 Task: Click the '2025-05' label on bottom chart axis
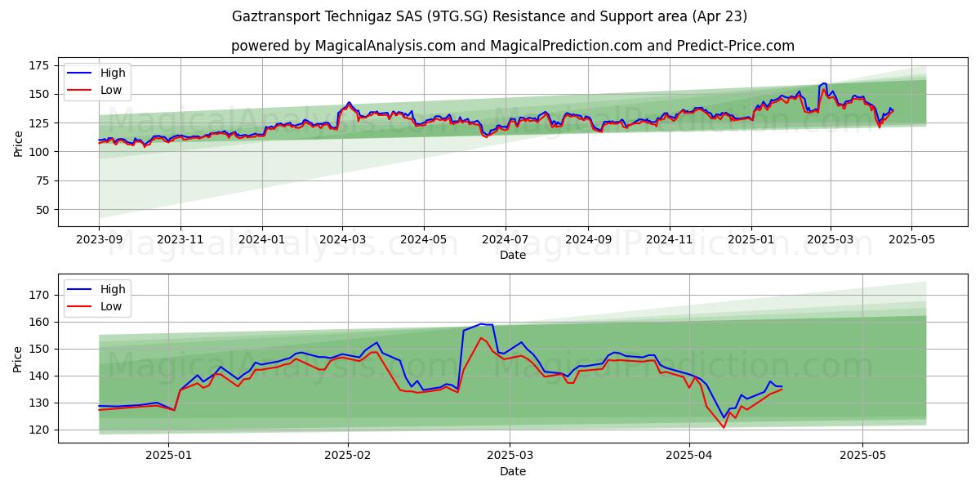[x=863, y=456]
